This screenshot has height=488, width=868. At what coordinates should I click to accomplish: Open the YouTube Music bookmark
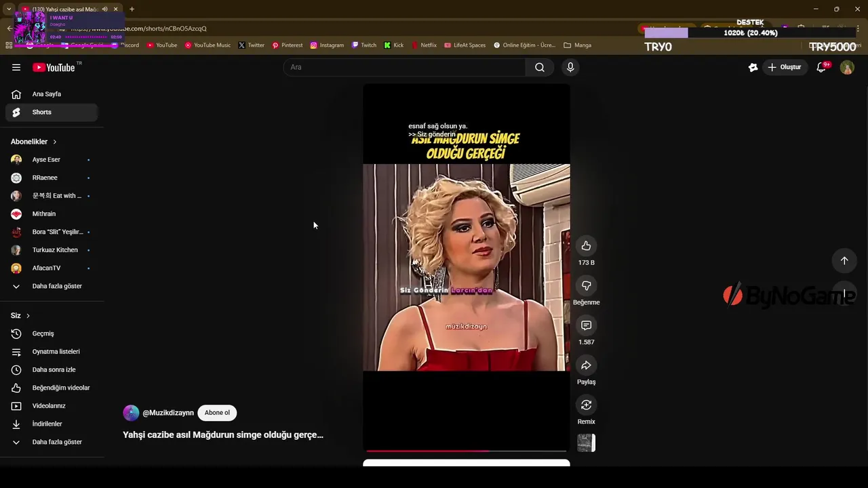pyautogui.click(x=208, y=45)
